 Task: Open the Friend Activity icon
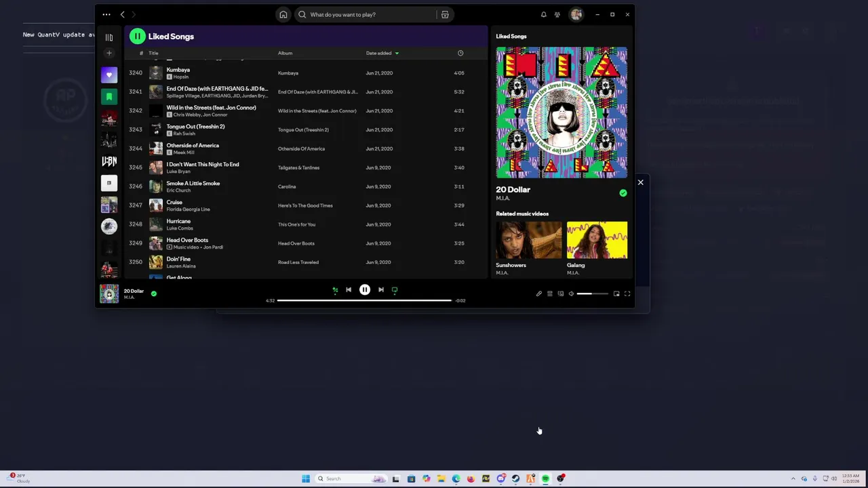[x=557, y=14]
